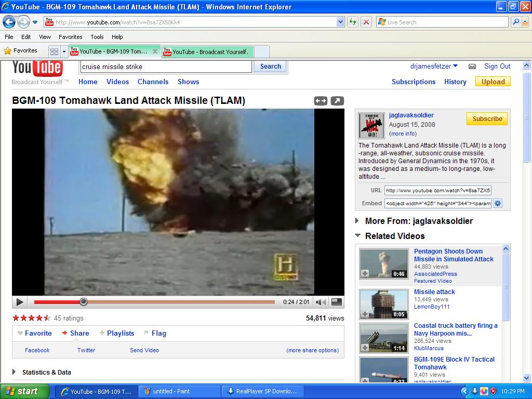Click the Start button on taskbar

pos(24,391)
